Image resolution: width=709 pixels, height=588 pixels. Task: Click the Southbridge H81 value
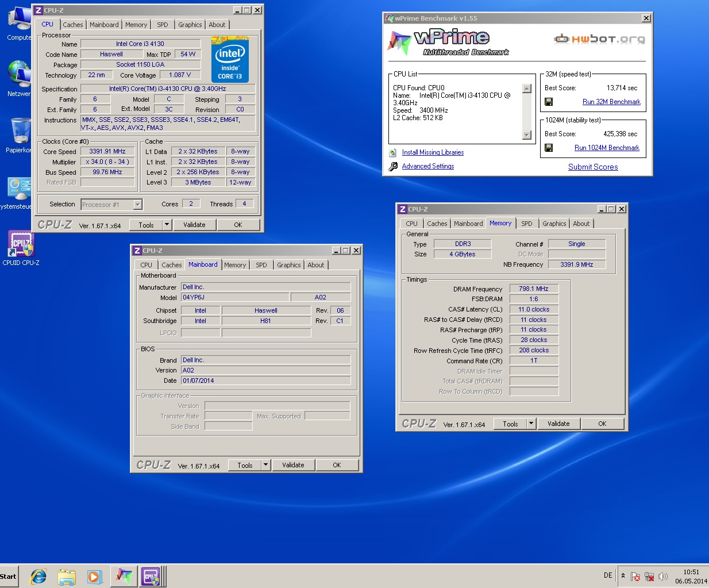(266, 321)
